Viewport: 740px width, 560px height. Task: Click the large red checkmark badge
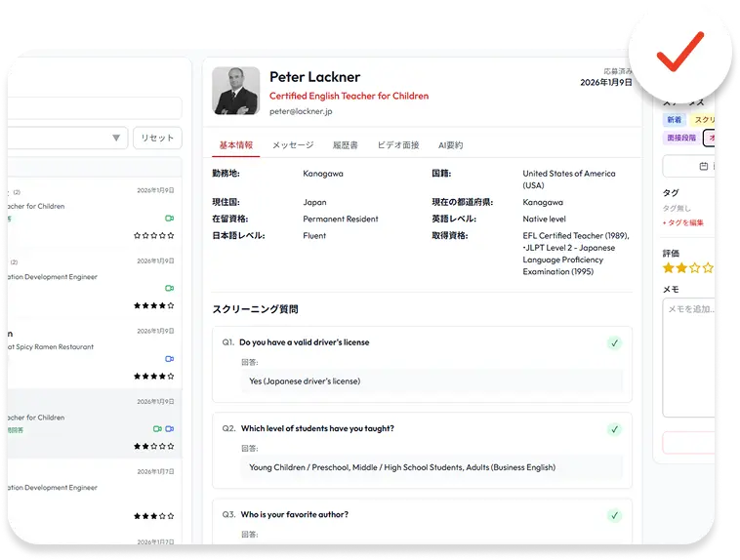(x=680, y=53)
